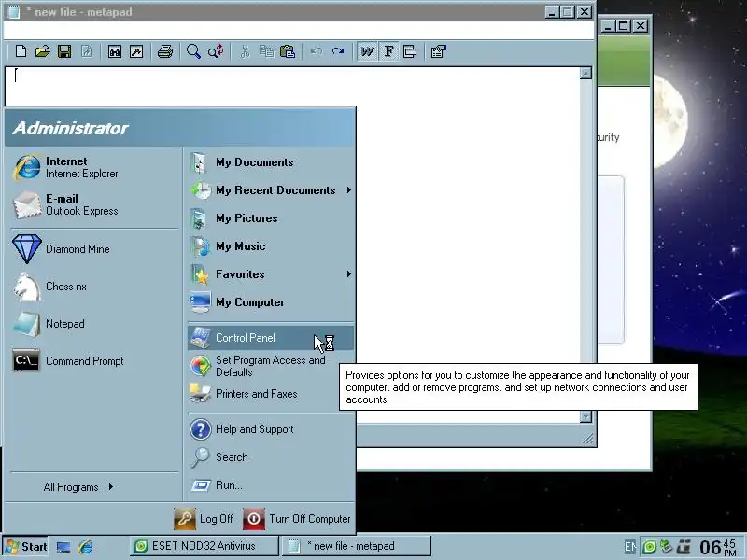Click the dark tray icon beside the clock
The image size is (747, 560).
coord(684,547)
